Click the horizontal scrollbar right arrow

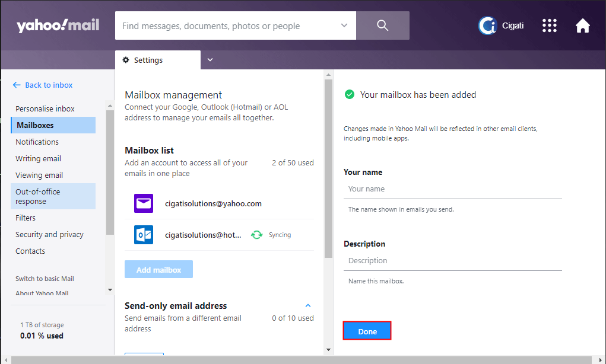[601, 360]
